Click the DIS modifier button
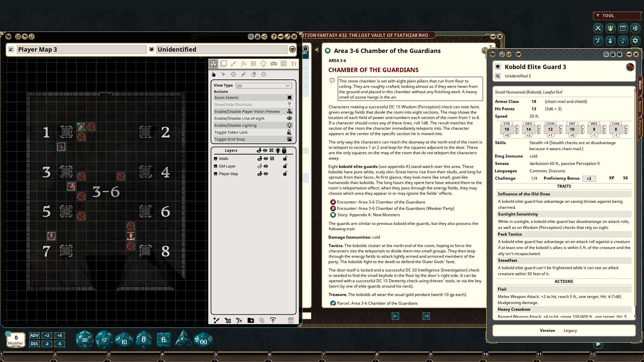The image size is (644, 362). coord(34,344)
